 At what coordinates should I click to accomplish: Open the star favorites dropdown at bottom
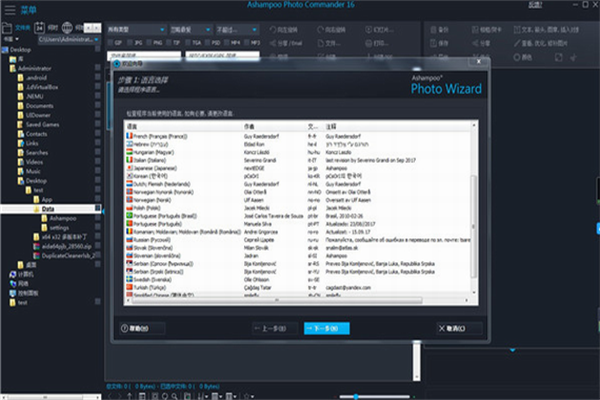point(249,396)
